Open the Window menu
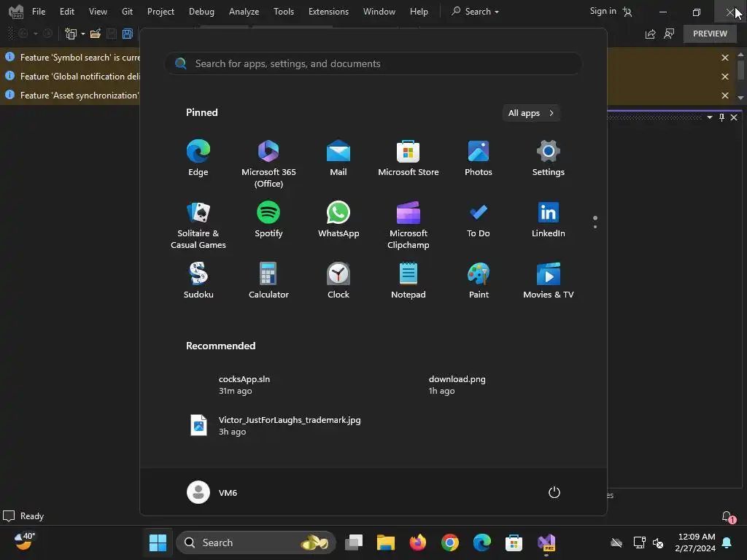 coord(379,12)
